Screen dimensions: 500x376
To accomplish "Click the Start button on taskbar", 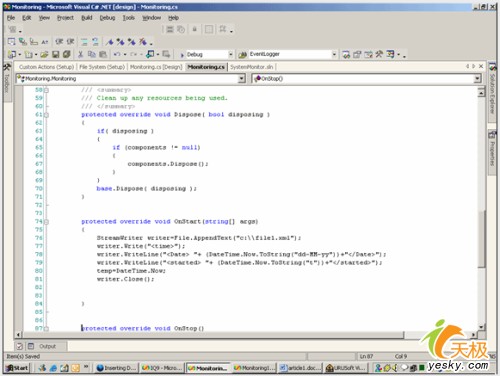I will [17, 368].
